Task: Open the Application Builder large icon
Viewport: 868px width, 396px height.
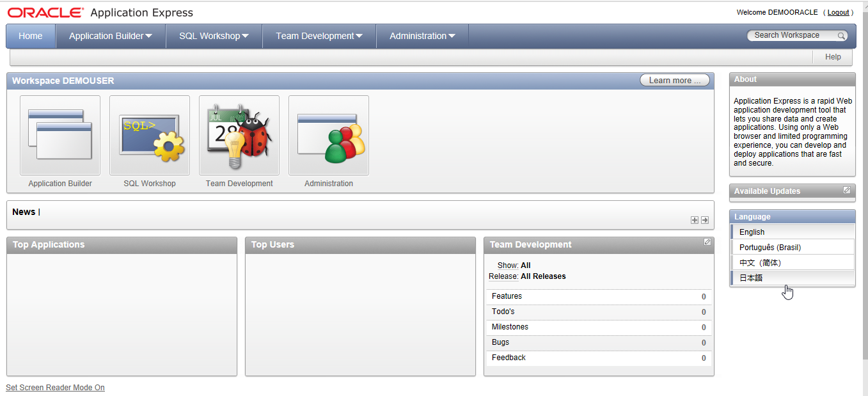Action: [x=60, y=135]
